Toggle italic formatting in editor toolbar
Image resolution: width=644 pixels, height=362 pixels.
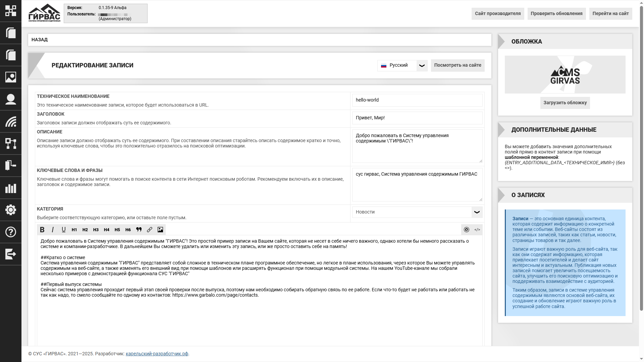coord(53,230)
